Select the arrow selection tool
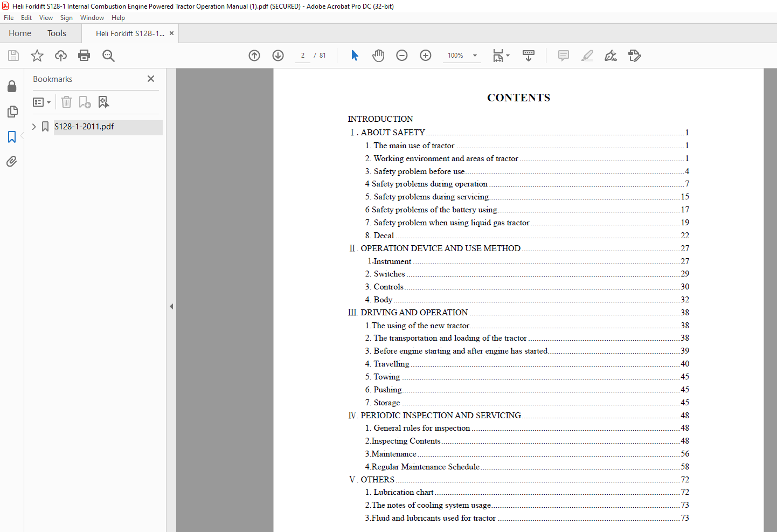 355,56
